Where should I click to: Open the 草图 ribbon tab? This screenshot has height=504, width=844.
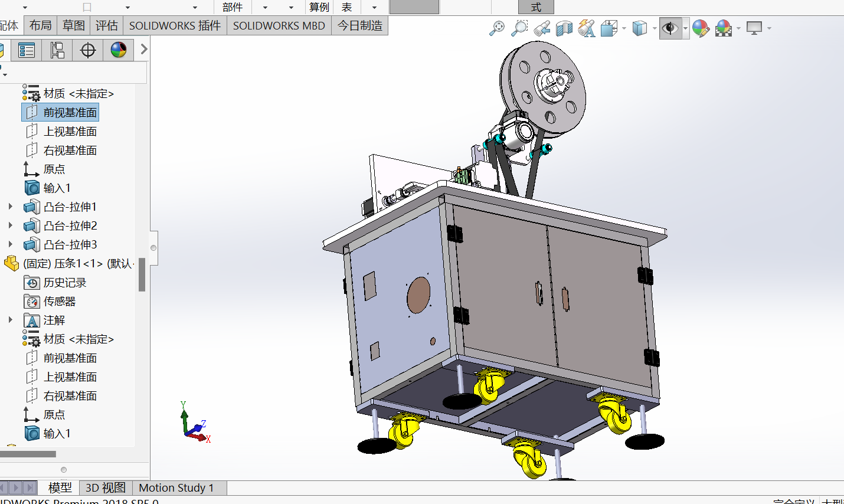(74, 25)
